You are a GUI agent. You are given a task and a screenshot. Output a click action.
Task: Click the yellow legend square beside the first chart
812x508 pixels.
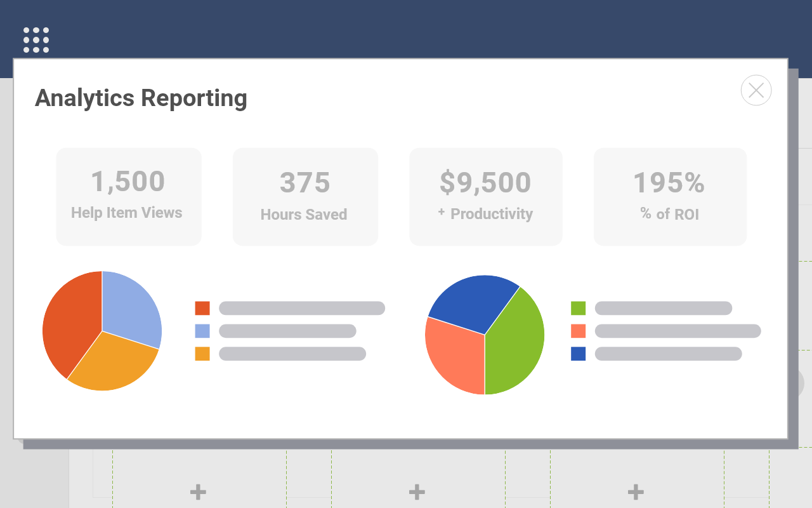(x=201, y=354)
